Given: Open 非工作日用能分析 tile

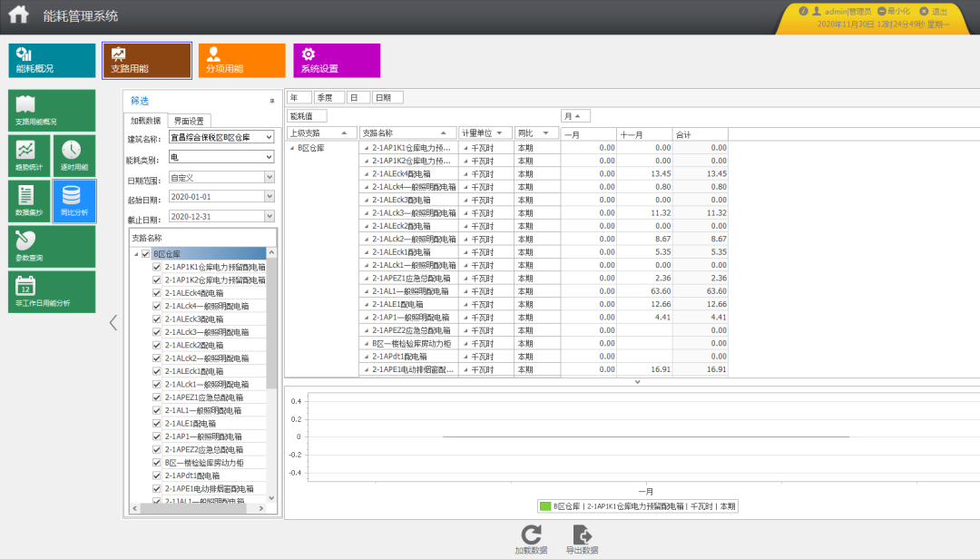Looking at the screenshot, I should click(52, 291).
